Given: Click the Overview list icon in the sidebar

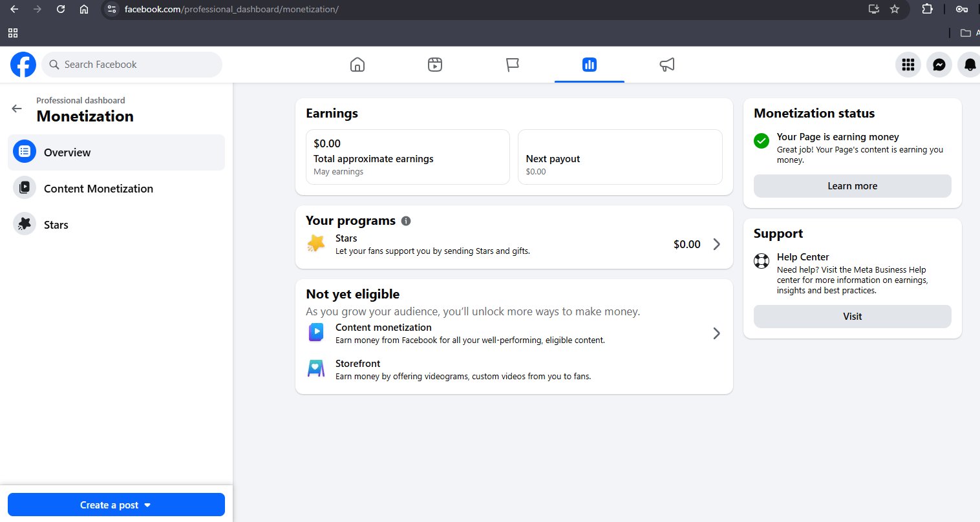Looking at the screenshot, I should click(x=25, y=152).
